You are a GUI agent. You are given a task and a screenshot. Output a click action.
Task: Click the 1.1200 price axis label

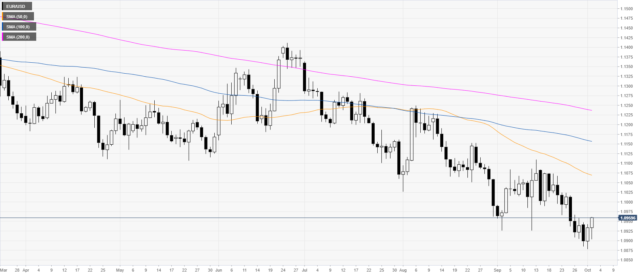627,125
